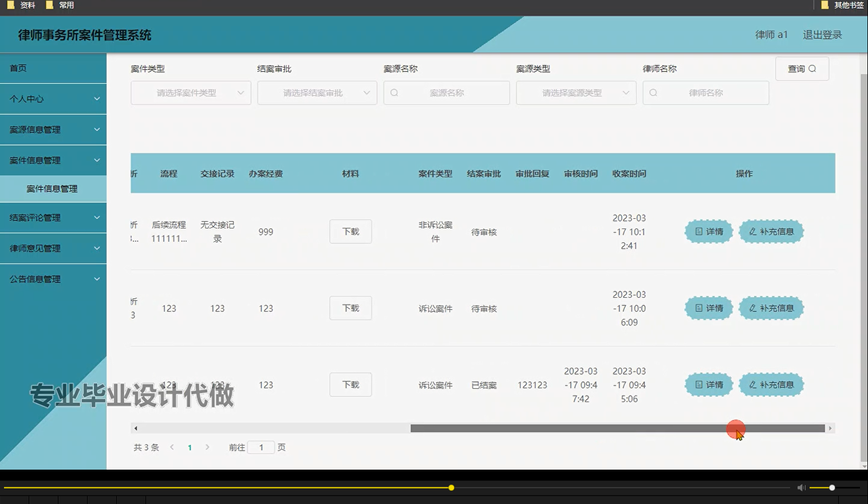Expand the 个人中心 sidebar section
Image resolution: width=868 pixels, height=504 pixels.
(x=53, y=99)
